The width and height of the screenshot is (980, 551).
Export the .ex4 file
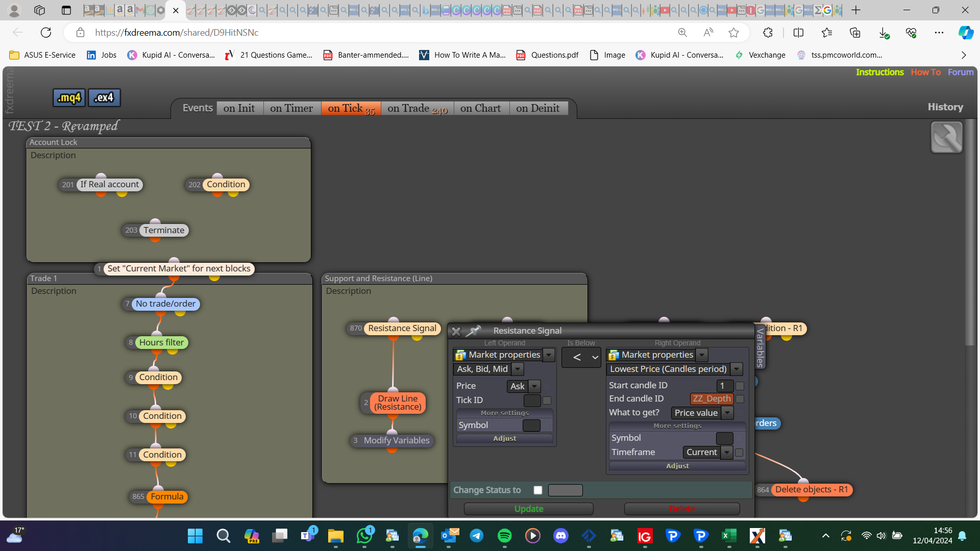(104, 97)
